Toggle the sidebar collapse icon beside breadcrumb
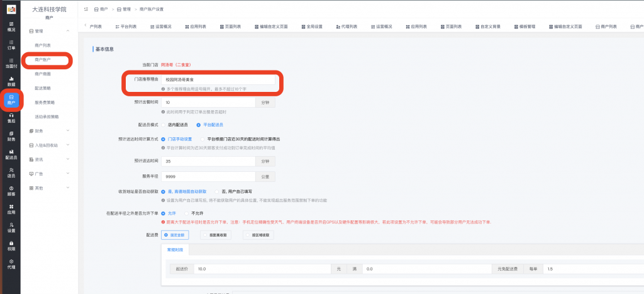This screenshot has width=644, height=294. [86, 9]
